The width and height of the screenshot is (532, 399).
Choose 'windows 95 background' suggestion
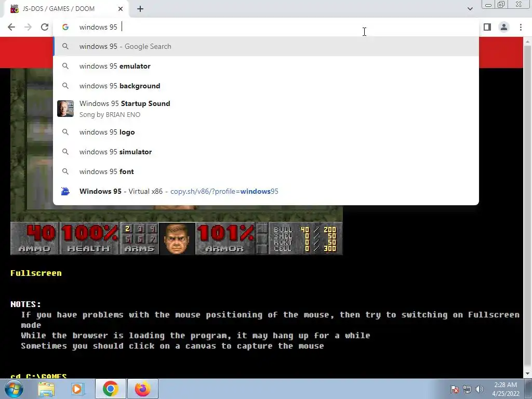pyautogui.click(x=266, y=86)
